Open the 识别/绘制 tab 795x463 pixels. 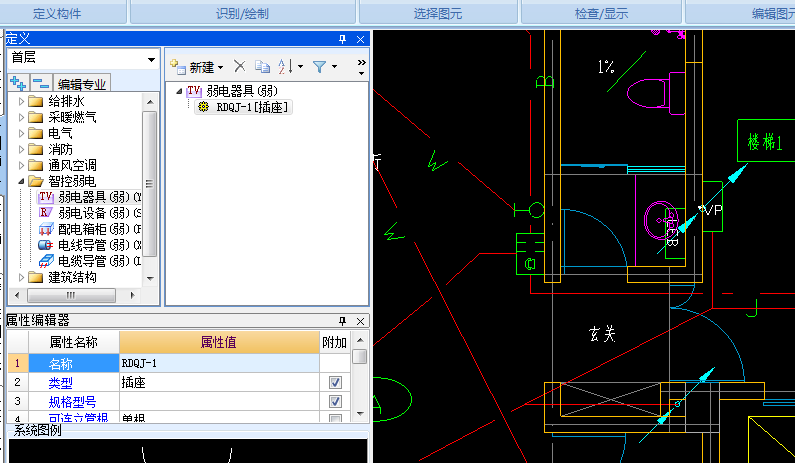(242, 13)
